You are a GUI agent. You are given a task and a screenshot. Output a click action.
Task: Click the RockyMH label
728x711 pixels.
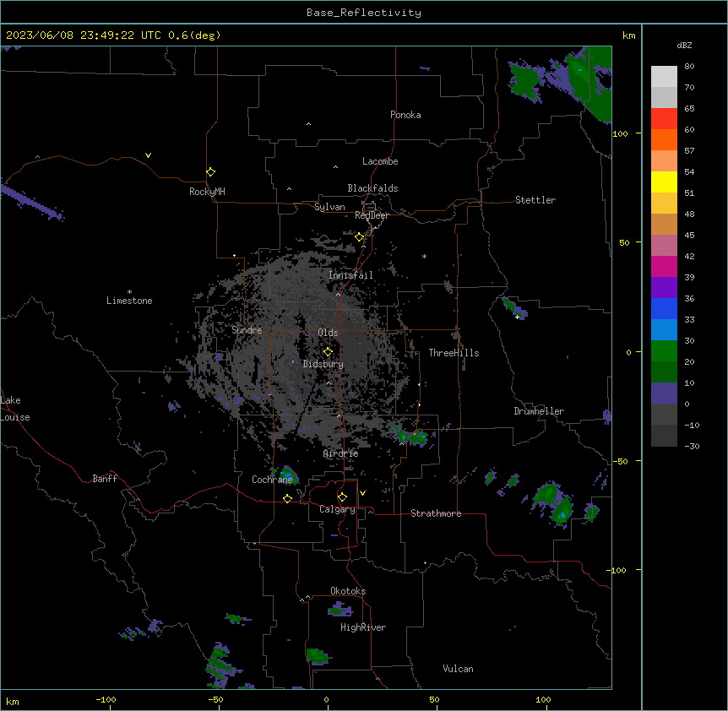207,192
